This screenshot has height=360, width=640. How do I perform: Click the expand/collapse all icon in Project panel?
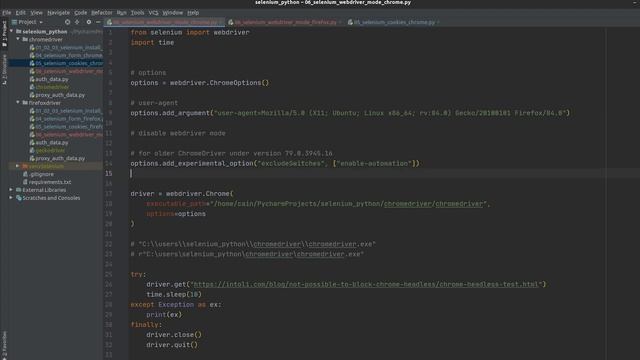pos(77,22)
